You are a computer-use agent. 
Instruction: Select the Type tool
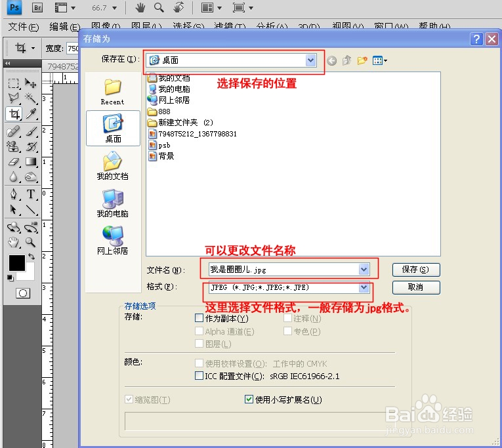click(x=31, y=194)
